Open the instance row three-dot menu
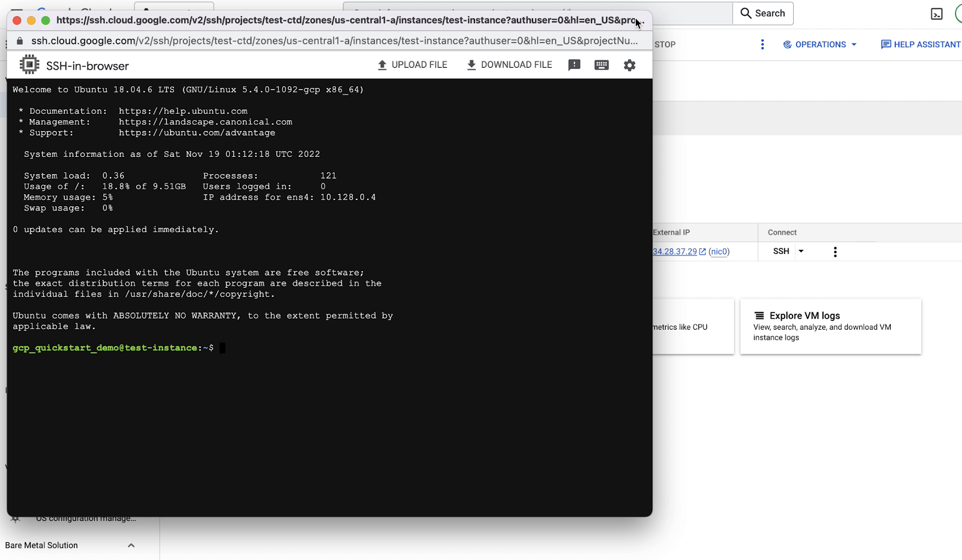962x560 pixels. [835, 252]
